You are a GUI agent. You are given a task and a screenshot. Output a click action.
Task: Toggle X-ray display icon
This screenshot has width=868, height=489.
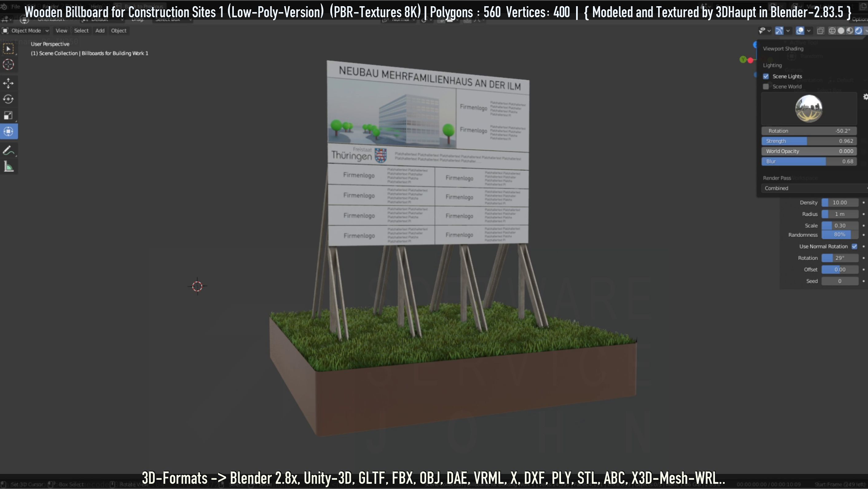820,31
